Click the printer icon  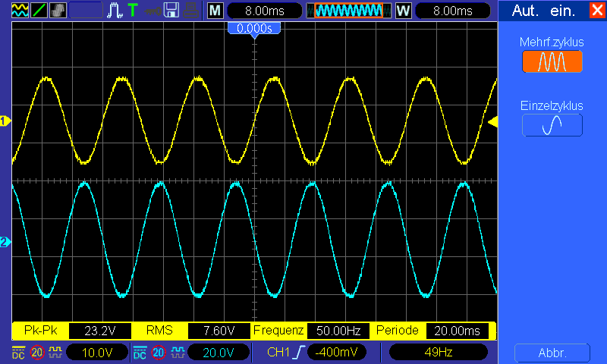click(x=190, y=11)
